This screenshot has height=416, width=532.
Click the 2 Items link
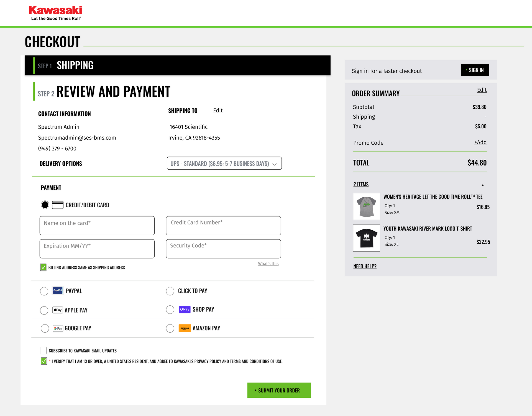point(361,184)
